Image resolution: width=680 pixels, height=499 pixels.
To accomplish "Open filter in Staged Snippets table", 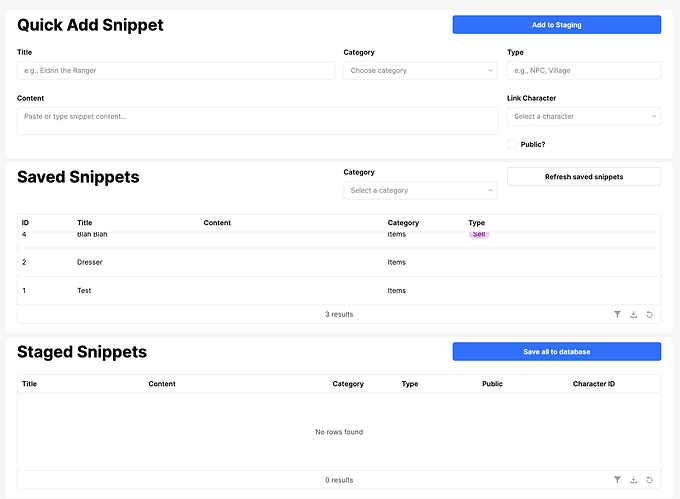I will [618, 480].
